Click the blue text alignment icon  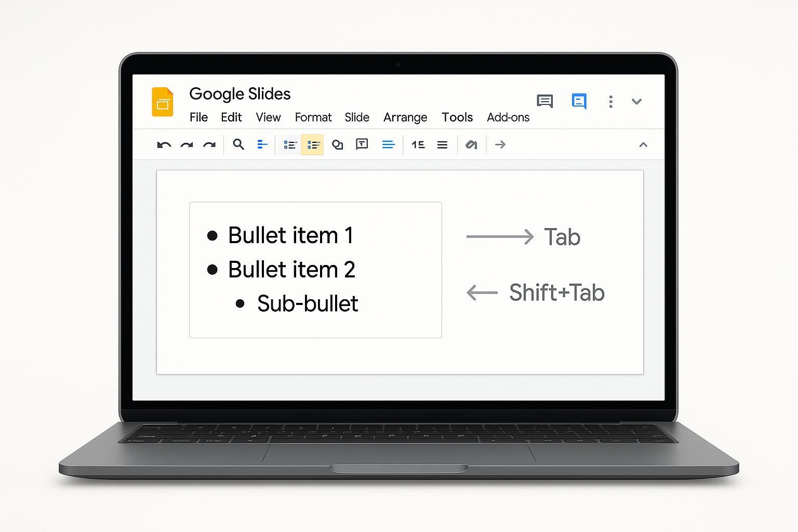point(388,144)
